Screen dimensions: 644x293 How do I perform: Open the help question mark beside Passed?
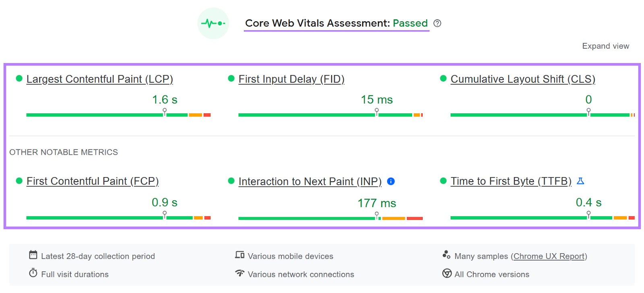[437, 23]
